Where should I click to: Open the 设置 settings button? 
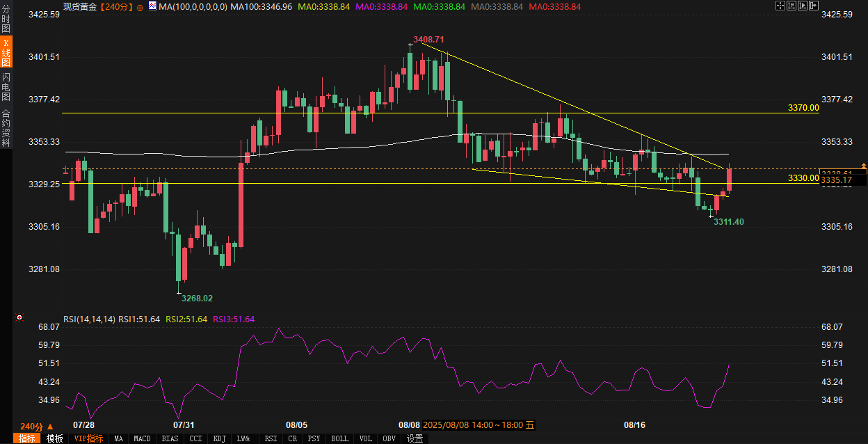tap(415, 438)
